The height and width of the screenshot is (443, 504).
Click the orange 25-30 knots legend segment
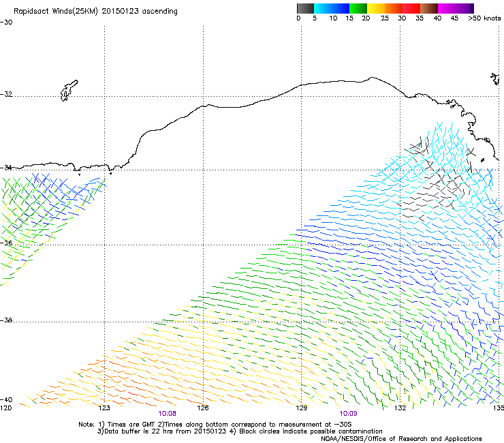pos(394,8)
